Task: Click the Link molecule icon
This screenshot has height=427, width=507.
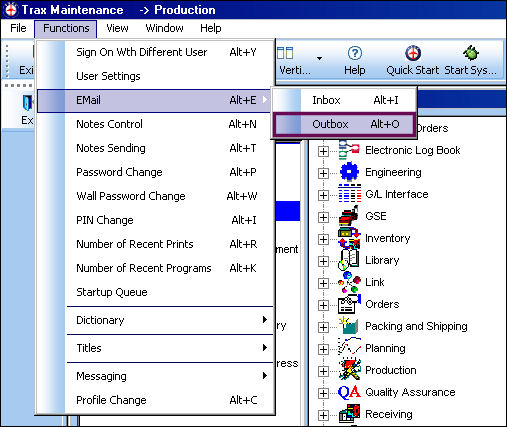Action: pyautogui.click(x=349, y=282)
